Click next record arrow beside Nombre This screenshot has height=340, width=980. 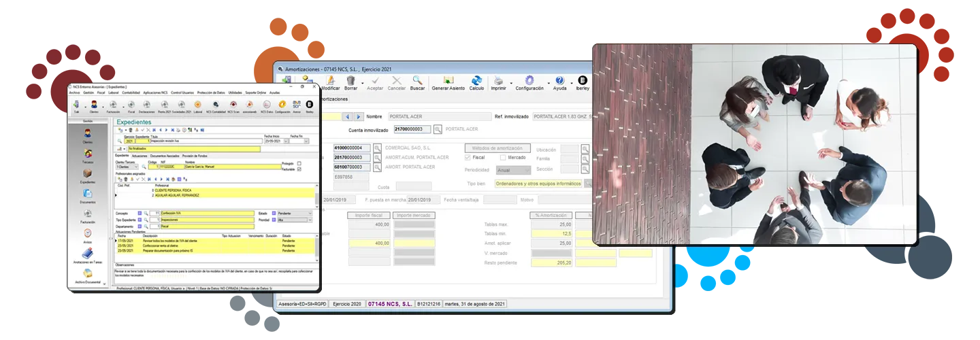(x=359, y=117)
